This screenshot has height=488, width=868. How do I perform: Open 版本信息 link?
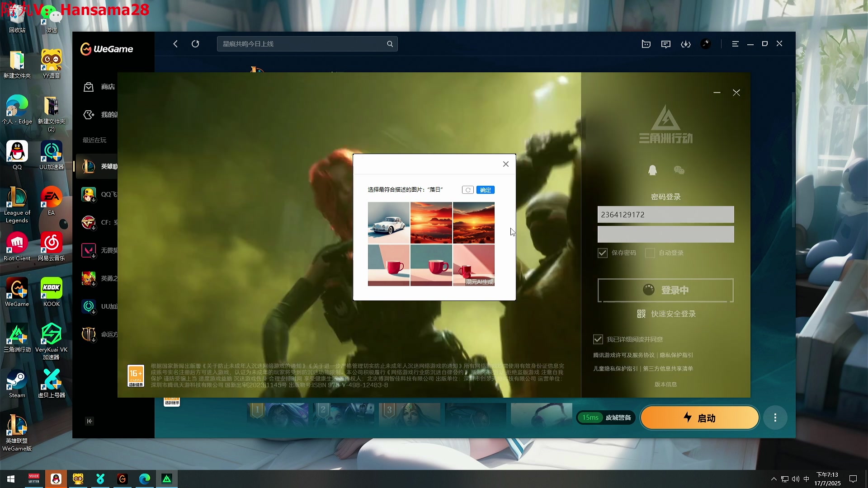(x=666, y=385)
